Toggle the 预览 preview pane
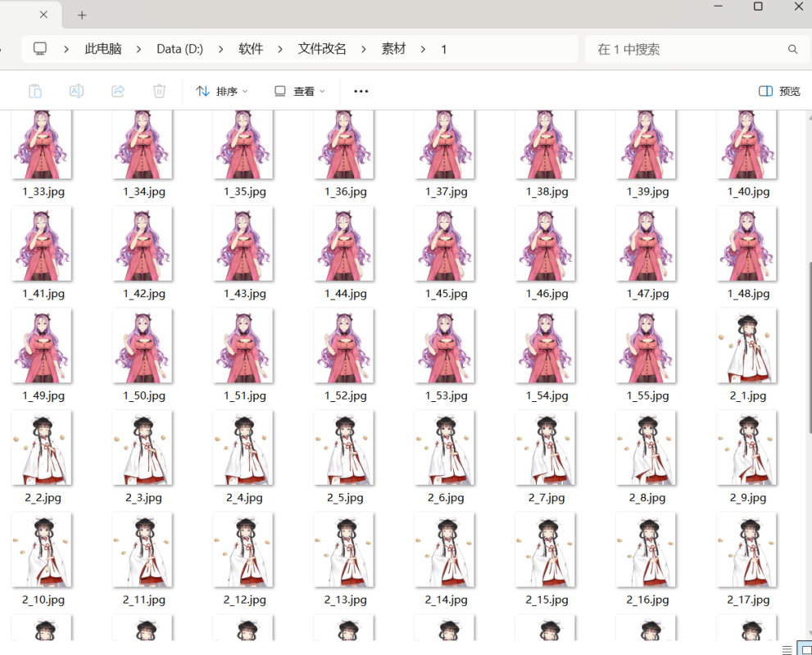 point(779,91)
